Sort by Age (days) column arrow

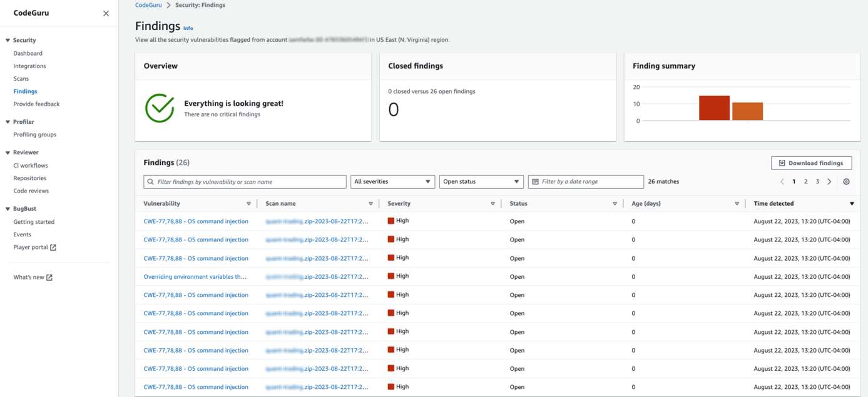[737, 204]
